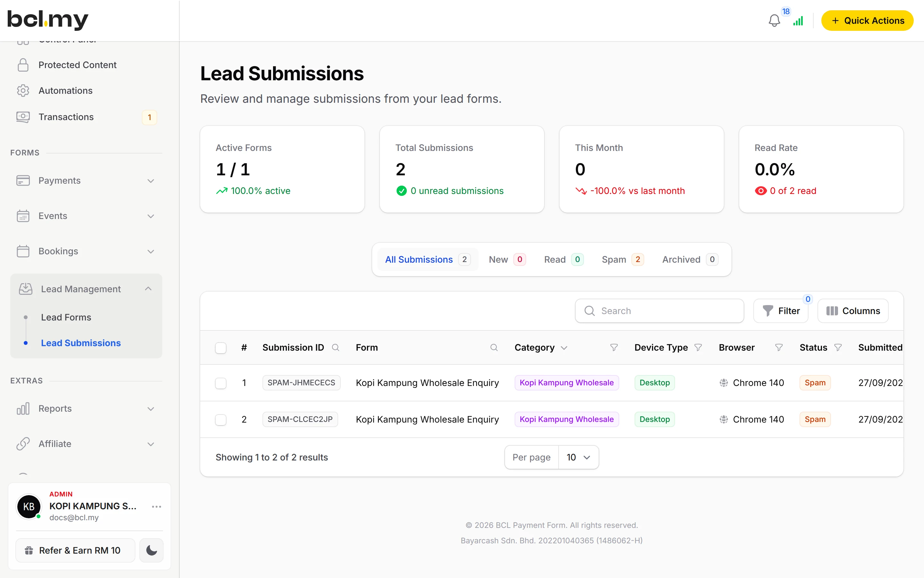924x578 pixels.
Task: Open the notifications bell icon
Action: point(774,21)
